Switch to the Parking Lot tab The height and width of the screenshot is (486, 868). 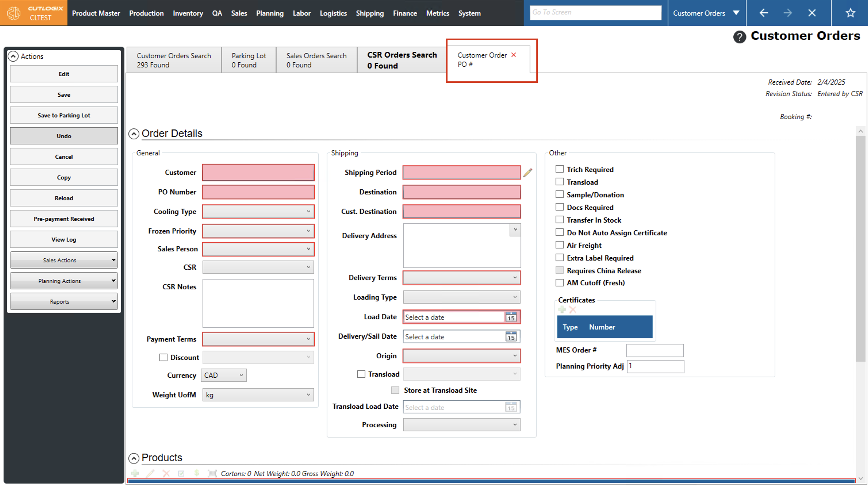tap(249, 60)
